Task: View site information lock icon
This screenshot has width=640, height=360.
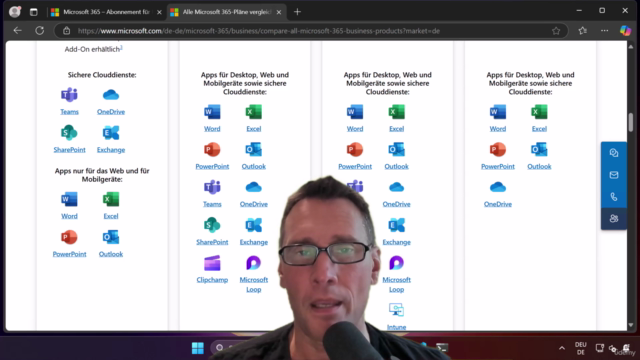Action: coord(67,31)
